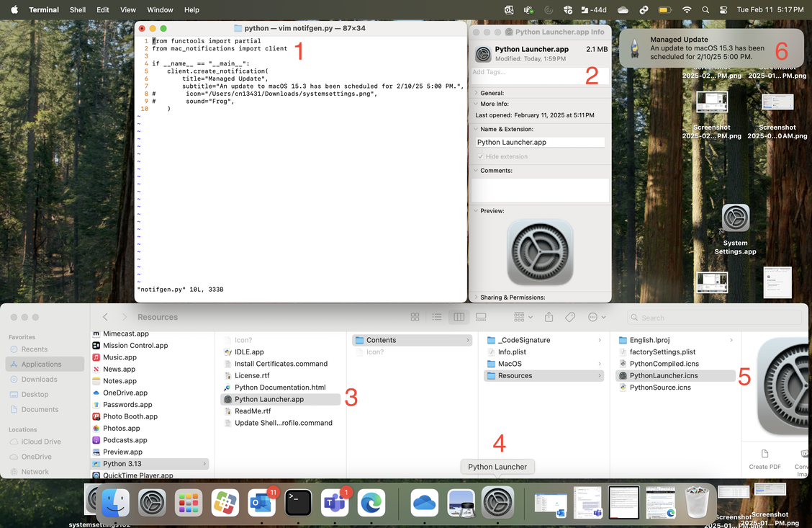
Task: Open the Wi-Fi menu bar icon
Action: tap(687, 10)
